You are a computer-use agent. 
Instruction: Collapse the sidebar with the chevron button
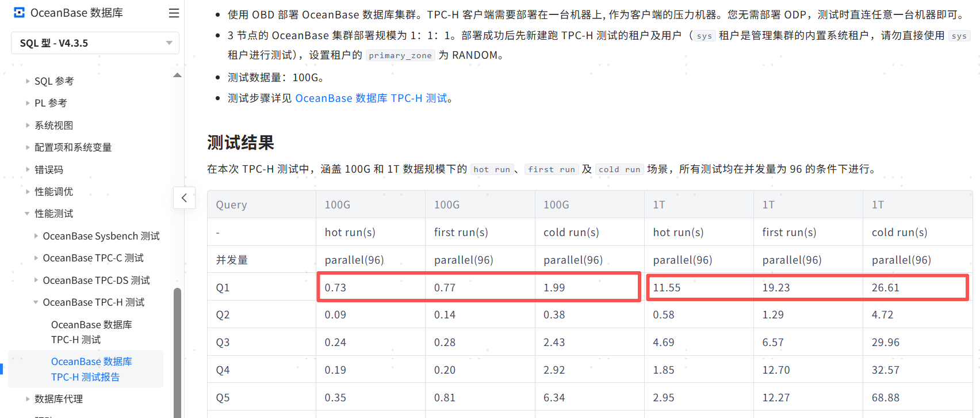click(x=184, y=197)
